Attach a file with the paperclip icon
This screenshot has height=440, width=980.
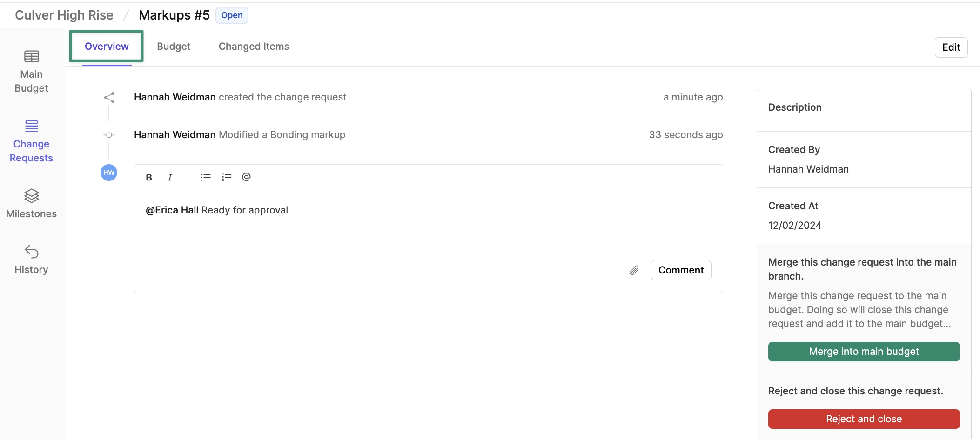coord(634,270)
